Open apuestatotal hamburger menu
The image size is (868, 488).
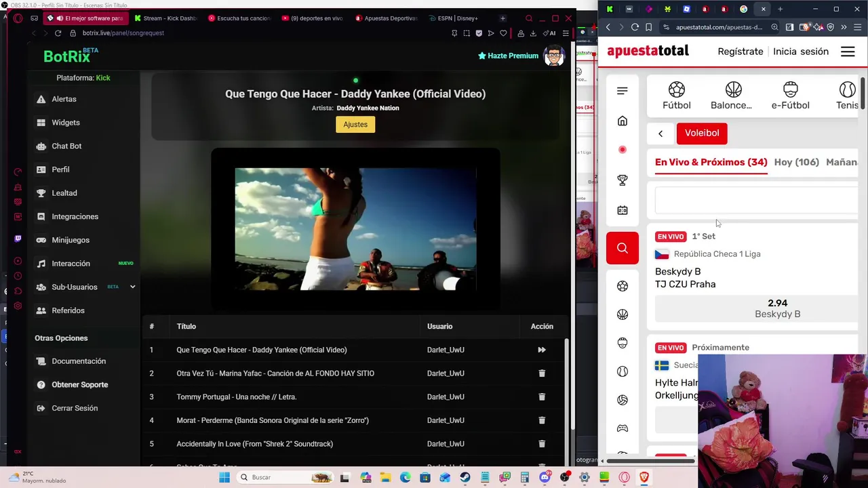[848, 52]
